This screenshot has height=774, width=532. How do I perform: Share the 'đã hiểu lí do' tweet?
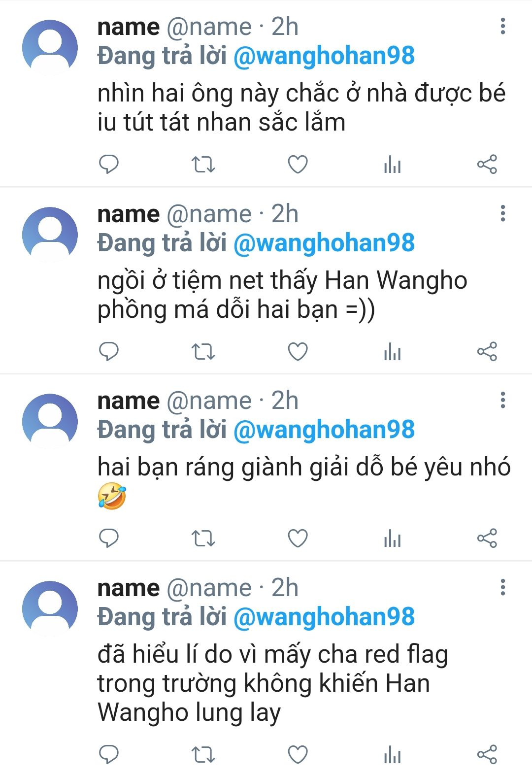pos(487,754)
